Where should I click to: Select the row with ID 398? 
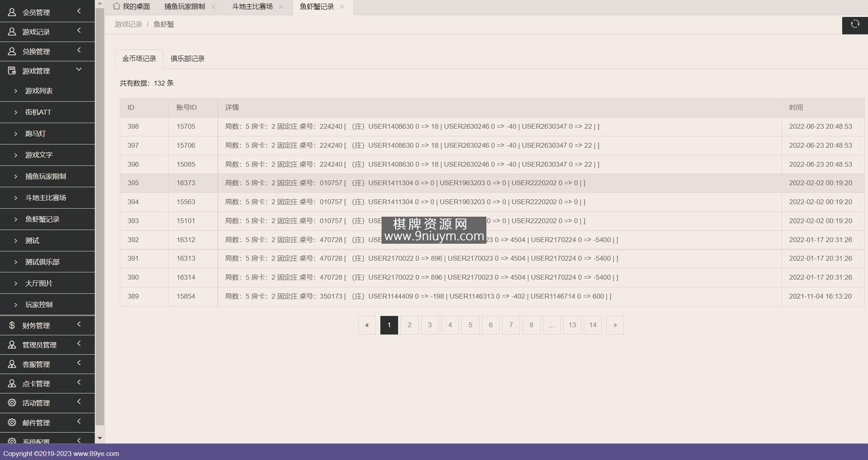coord(492,127)
